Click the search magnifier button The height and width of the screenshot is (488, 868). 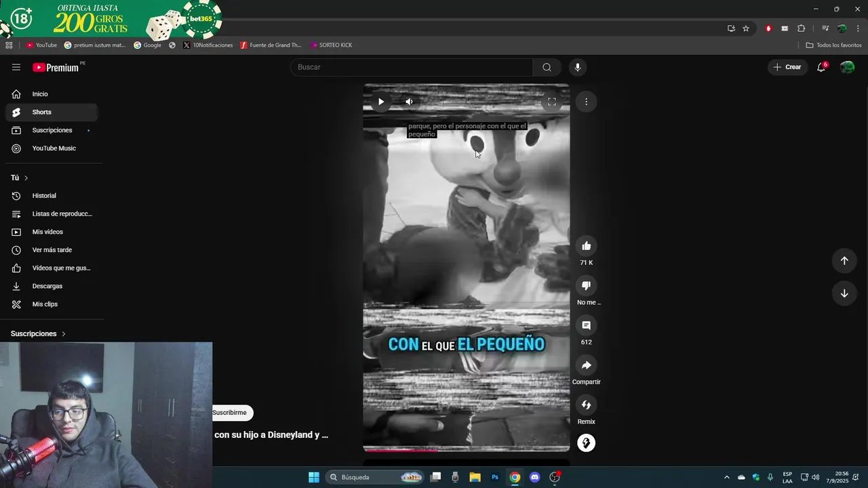coord(547,67)
